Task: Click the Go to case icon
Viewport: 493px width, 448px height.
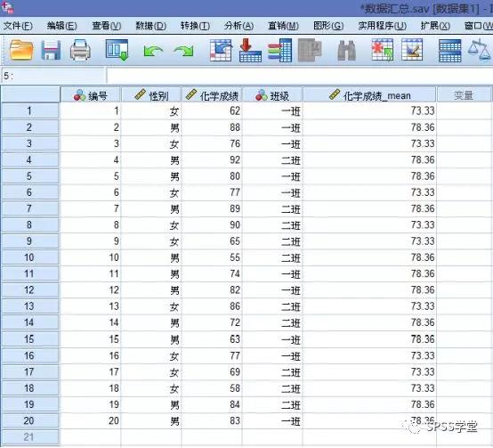Action: coord(221,50)
